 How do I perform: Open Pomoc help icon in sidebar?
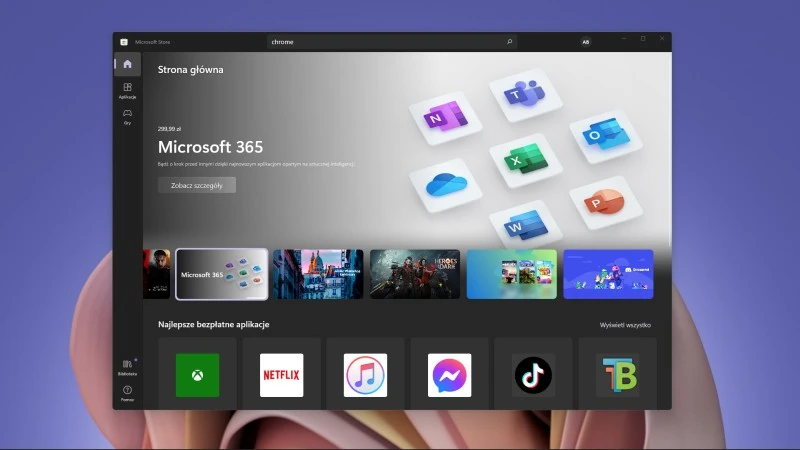128,393
